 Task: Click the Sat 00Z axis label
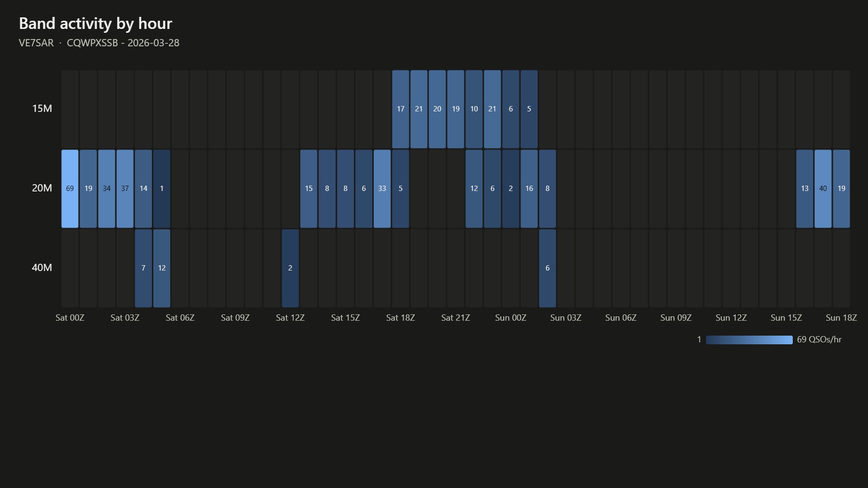coord(70,318)
